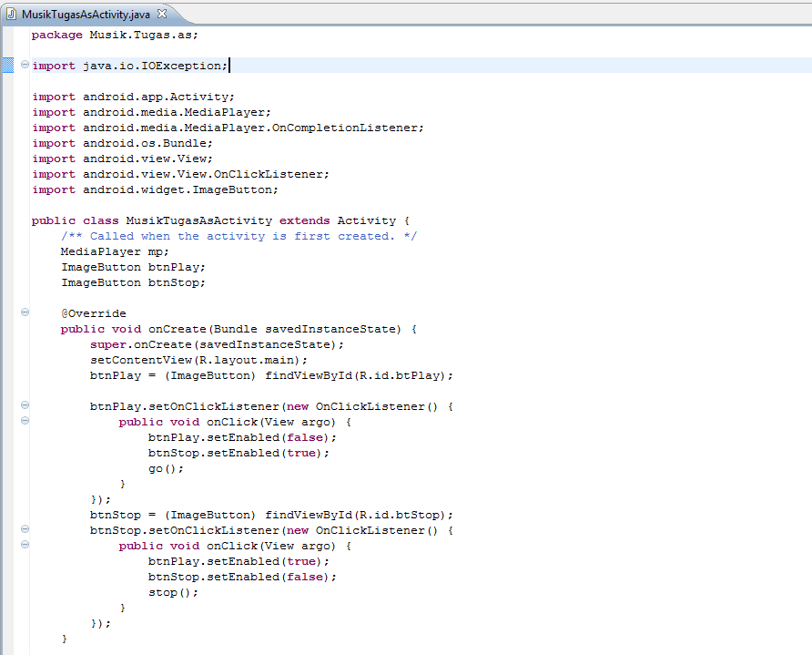This screenshot has width=812, height=655.
Task: Click the findViewById(R.id.btStop) line
Action: [x=271, y=515]
